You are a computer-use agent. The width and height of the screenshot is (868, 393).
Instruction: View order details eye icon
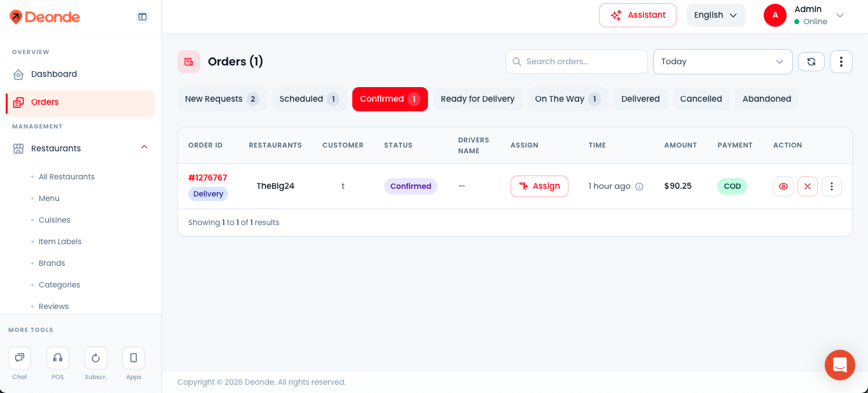783,186
